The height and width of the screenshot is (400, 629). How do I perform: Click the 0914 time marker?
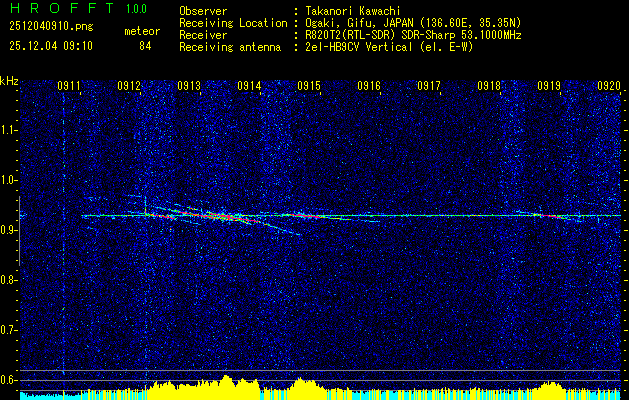pos(249,86)
